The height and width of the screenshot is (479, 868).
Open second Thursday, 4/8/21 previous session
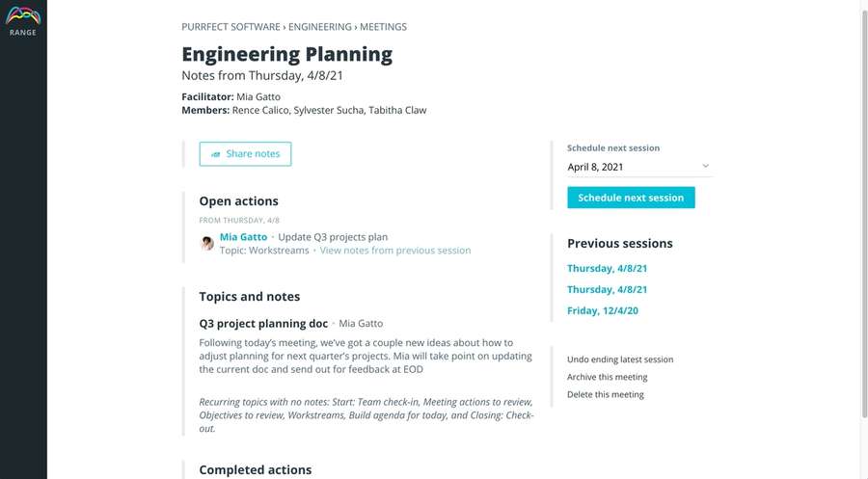[x=607, y=290]
